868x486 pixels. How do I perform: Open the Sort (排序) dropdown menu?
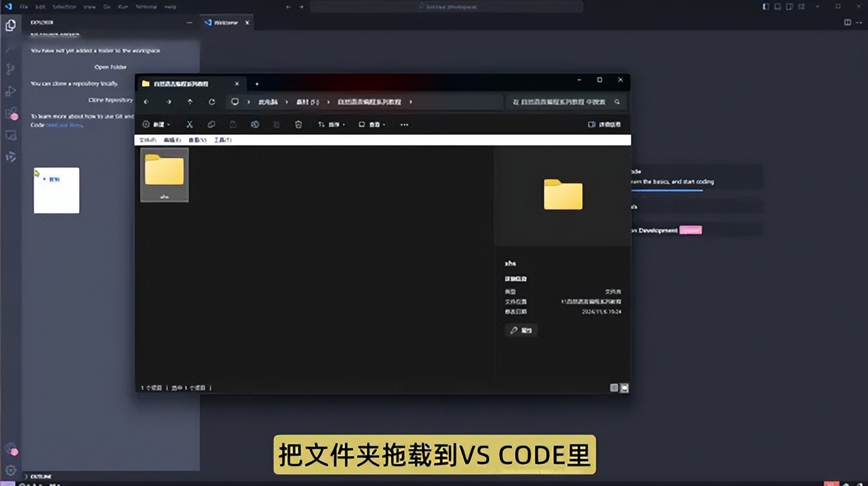click(x=331, y=124)
